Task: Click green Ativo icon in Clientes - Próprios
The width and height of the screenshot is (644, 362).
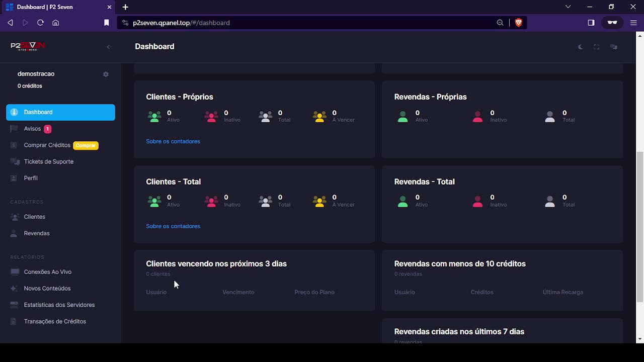Action: (x=154, y=117)
